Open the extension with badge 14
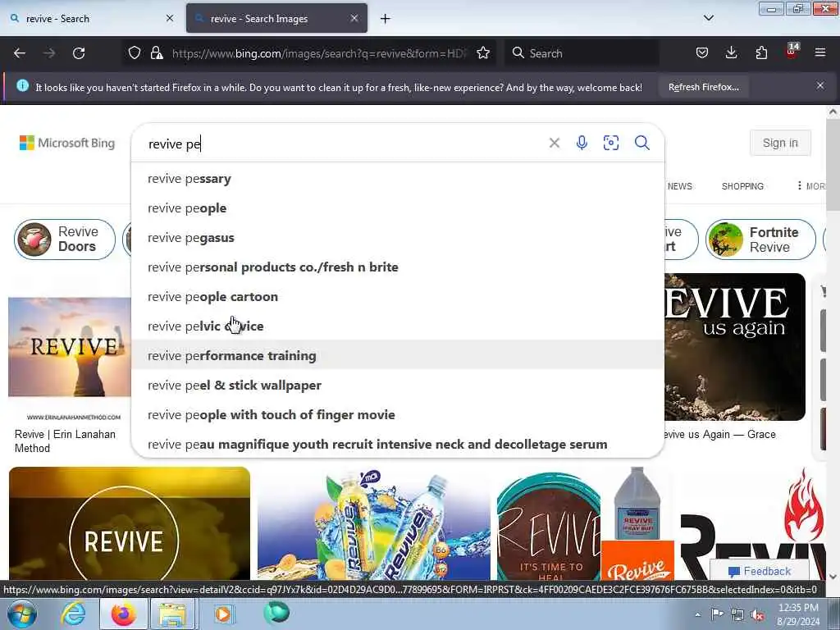The image size is (840, 630). 792,52
